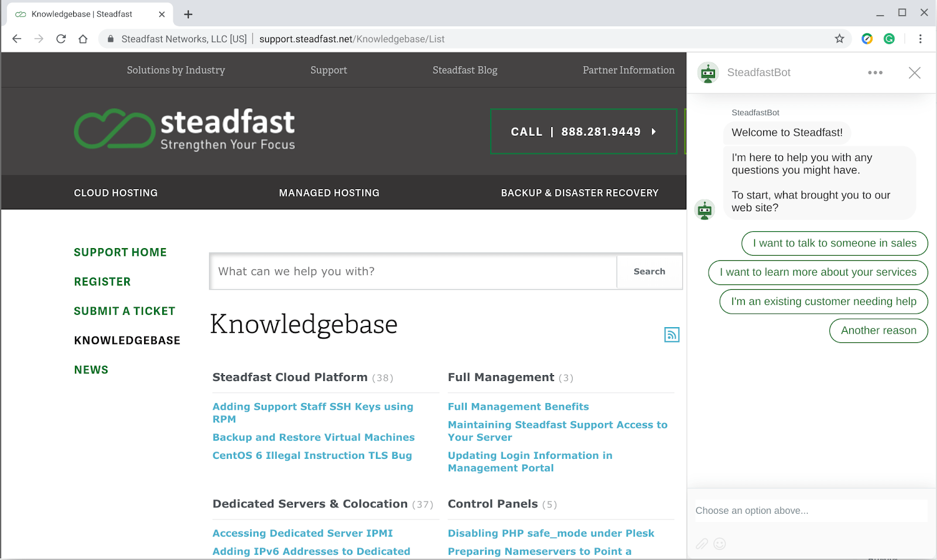Screen dimensions: 937x560
Task: Focus the 'What can we help you with?' field
Action: [413, 272]
